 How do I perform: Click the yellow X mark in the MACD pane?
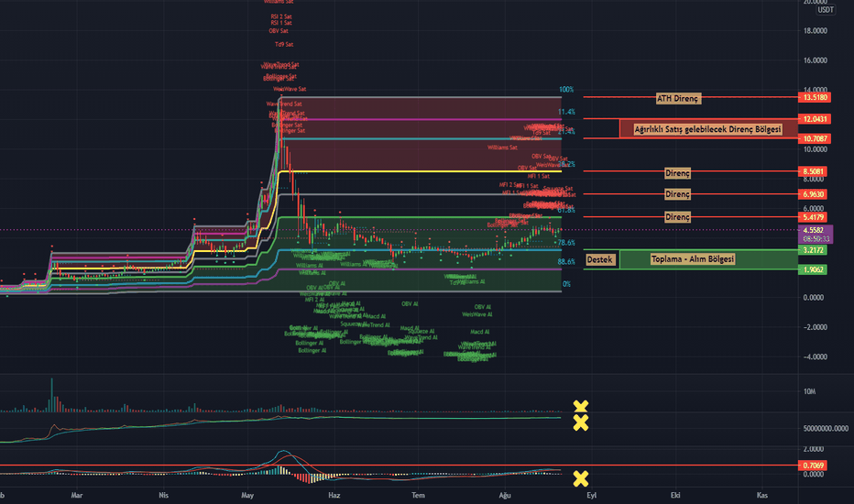tap(581, 479)
